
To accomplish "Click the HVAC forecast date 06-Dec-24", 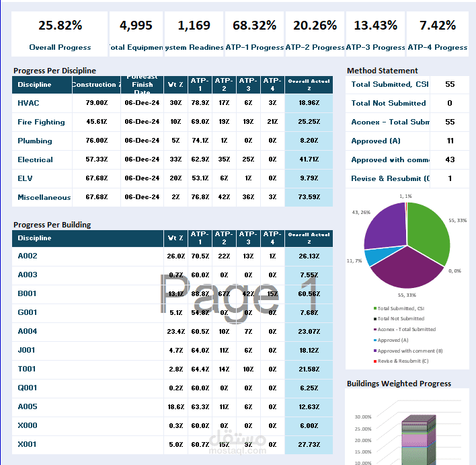I will click(142, 103).
